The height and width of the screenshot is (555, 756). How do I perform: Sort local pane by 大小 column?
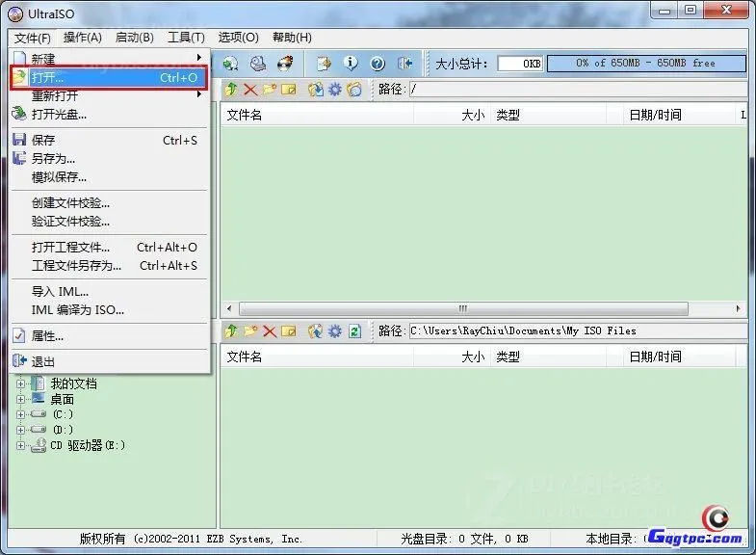pos(452,357)
